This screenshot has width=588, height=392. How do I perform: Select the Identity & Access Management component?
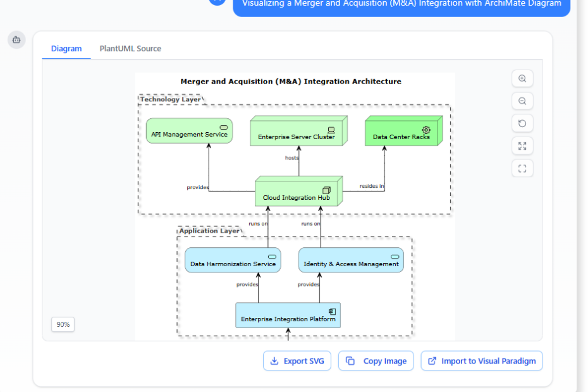350,259
